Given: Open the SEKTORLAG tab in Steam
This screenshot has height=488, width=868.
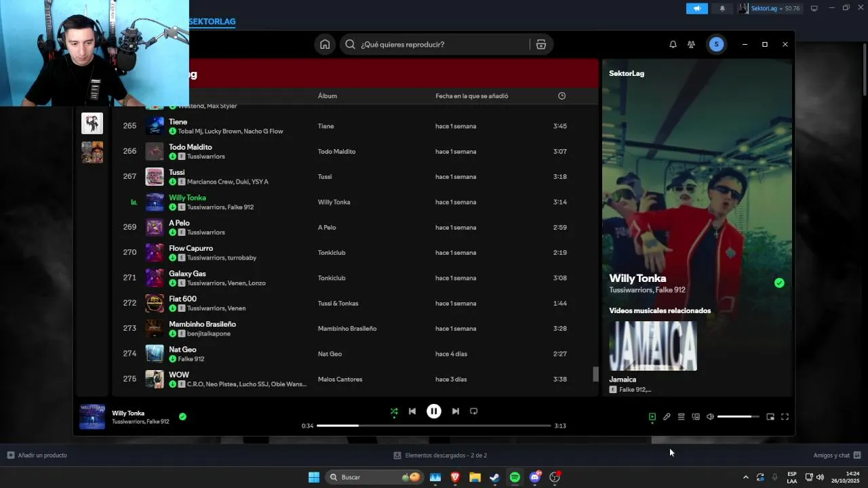Looking at the screenshot, I should (212, 21).
